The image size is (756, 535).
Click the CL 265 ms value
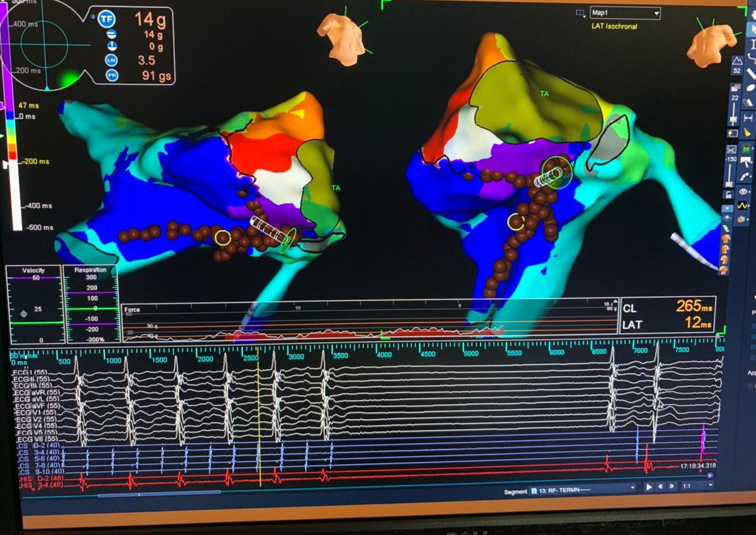[694, 307]
